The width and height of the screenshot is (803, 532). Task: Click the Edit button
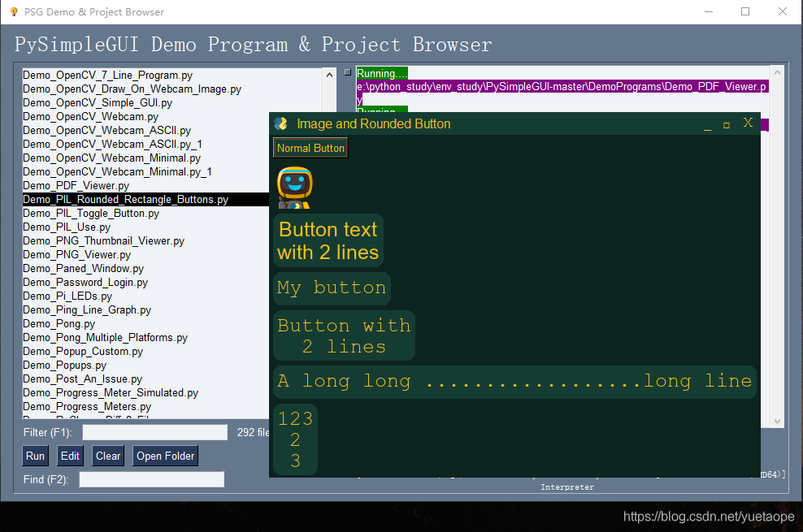pyautogui.click(x=70, y=456)
